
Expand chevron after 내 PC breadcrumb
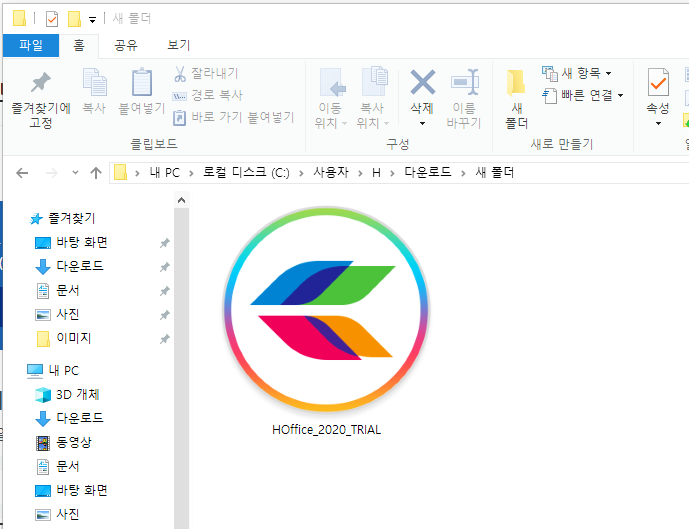(x=191, y=173)
